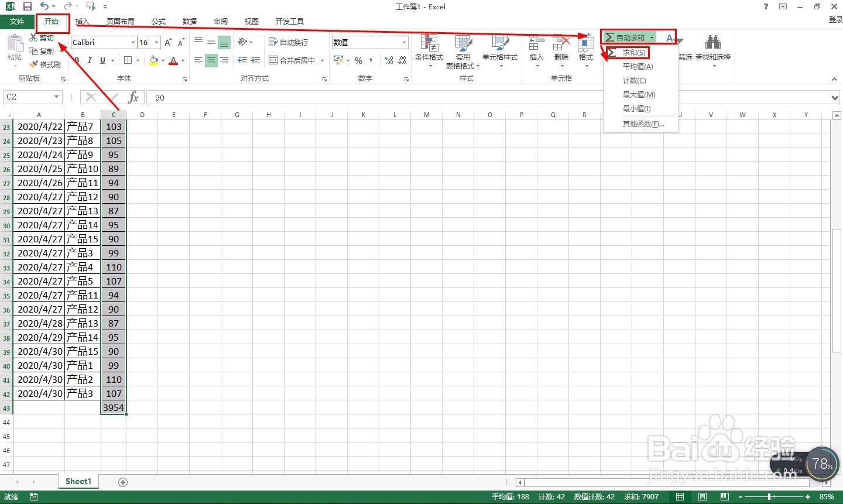Click cell C43 showing 3954
843x504 pixels.
(114, 407)
